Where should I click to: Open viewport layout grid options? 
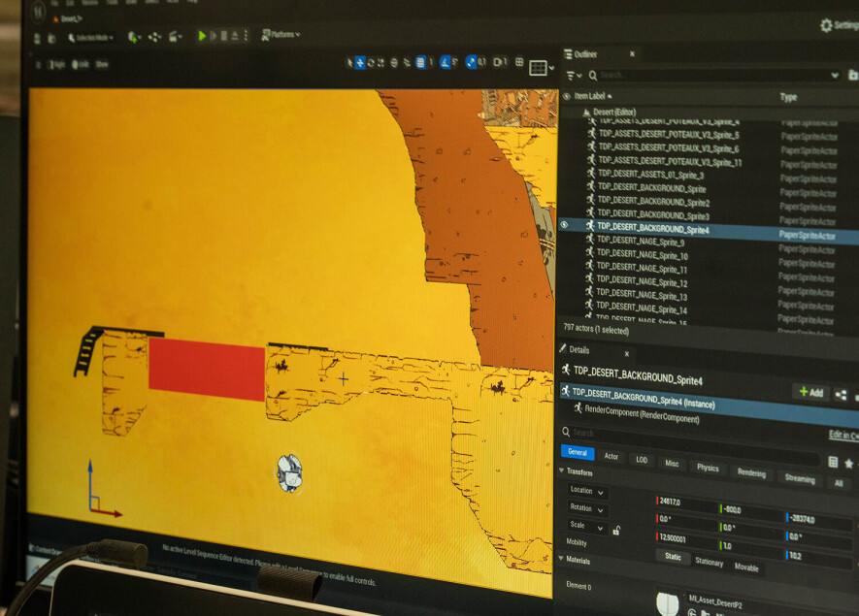[542, 68]
